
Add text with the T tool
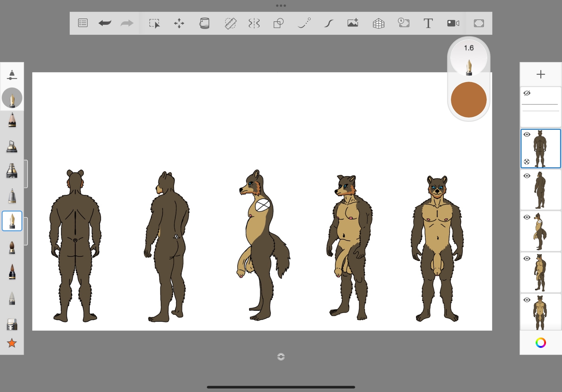pyautogui.click(x=428, y=23)
